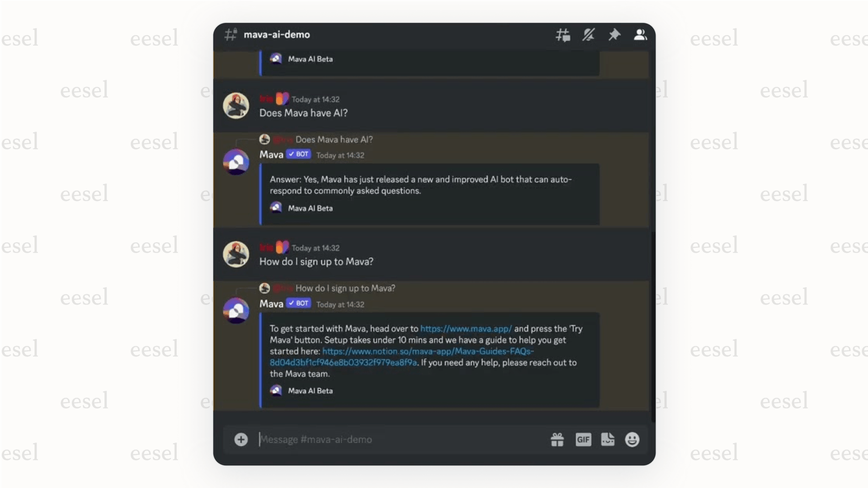Open the https://www.mava.app/ link

click(465, 329)
